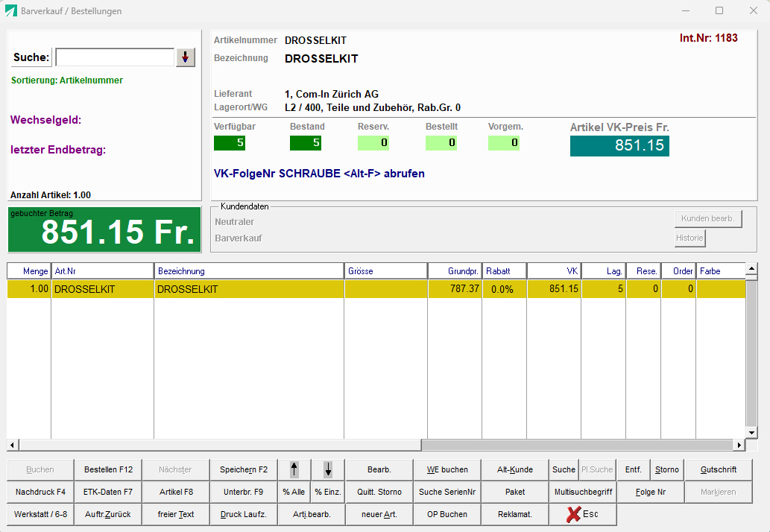This screenshot has width=770, height=532.
Task: Open ETK-Daten F7
Action: pyautogui.click(x=109, y=492)
